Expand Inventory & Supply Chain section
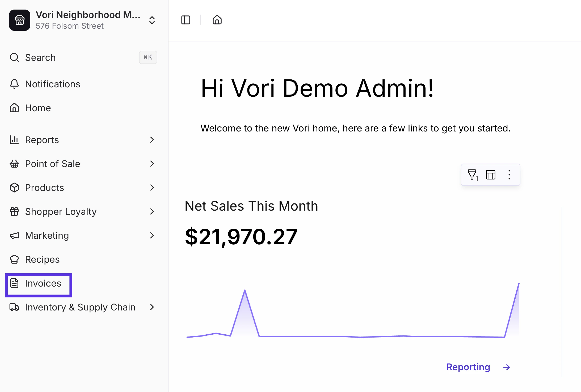581x392 pixels. tap(152, 307)
